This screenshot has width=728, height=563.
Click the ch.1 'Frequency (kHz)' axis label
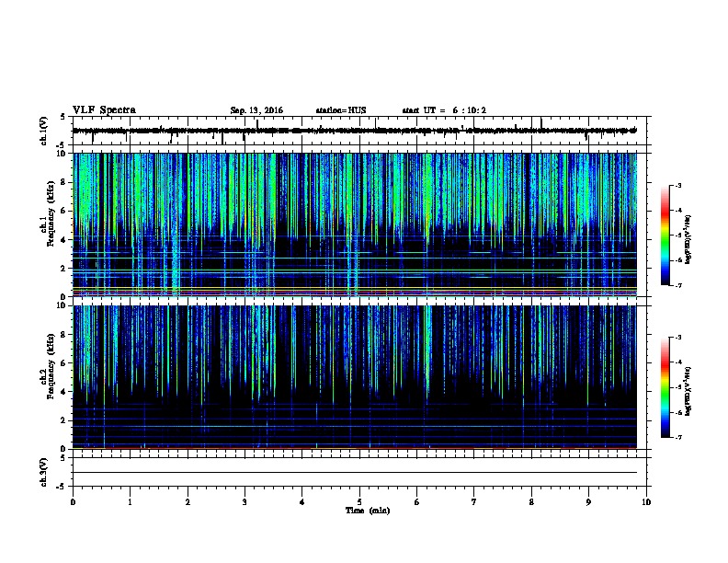point(51,213)
